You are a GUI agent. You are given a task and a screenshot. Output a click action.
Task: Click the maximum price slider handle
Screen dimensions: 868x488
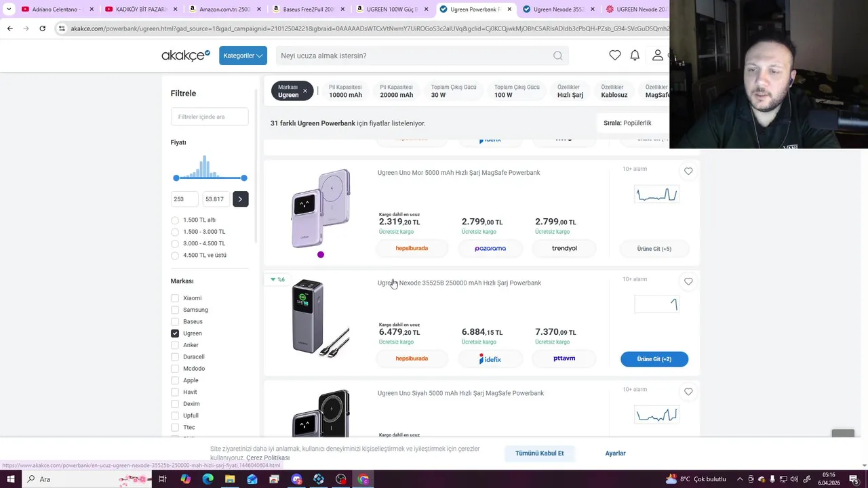tap(244, 178)
